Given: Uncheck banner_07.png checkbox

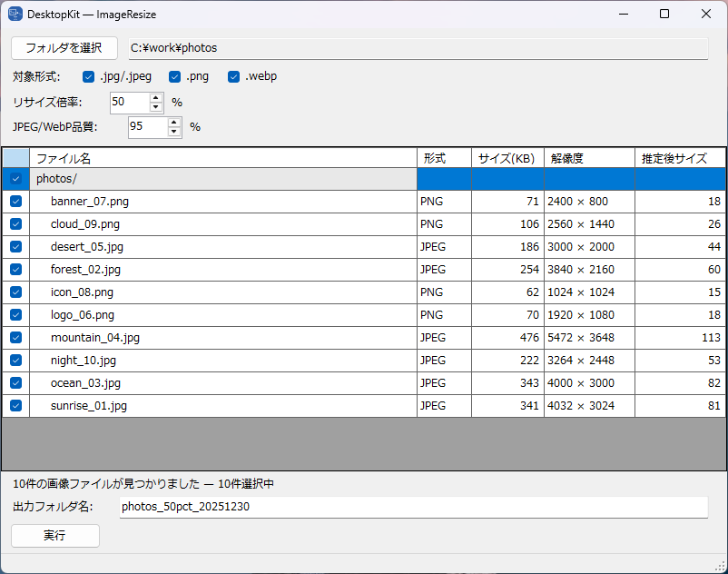Looking at the screenshot, I should (x=15, y=202).
